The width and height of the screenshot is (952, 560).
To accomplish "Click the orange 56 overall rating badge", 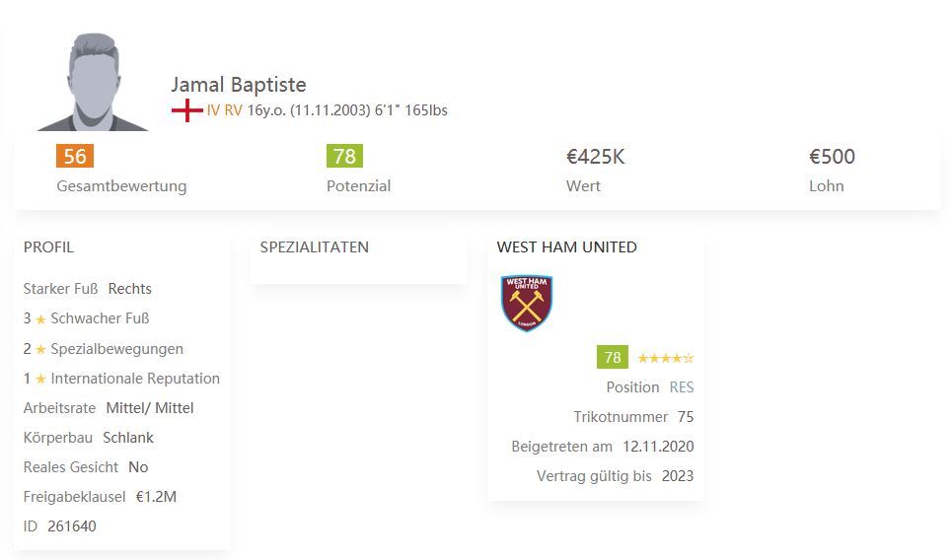I will 75,156.
